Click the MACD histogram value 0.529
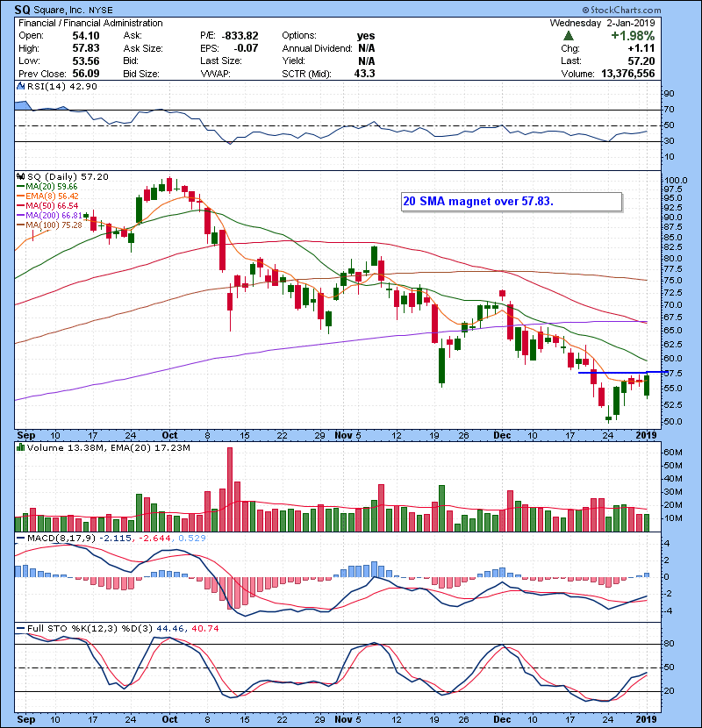Screen dimensions: 702x728 (192, 539)
